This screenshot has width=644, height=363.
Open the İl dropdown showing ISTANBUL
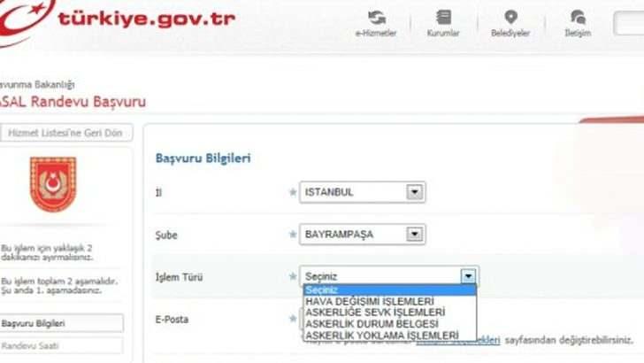[363, 192]
